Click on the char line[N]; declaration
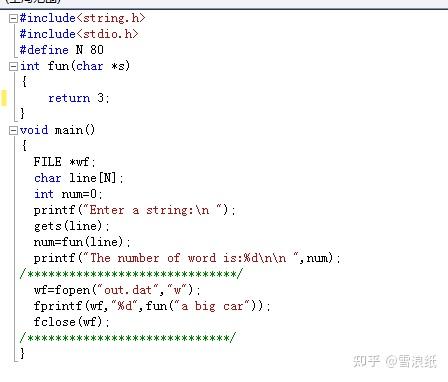 pyautogui.click(x=79, y=178)
